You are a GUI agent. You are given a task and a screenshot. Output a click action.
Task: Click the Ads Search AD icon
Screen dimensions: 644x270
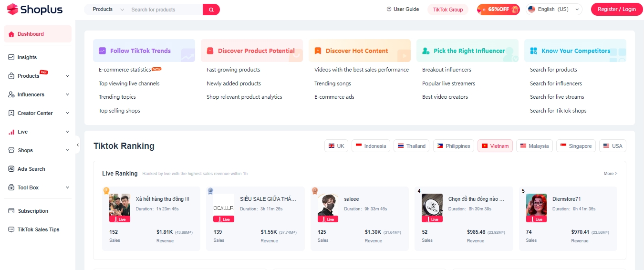coord(11,169)
